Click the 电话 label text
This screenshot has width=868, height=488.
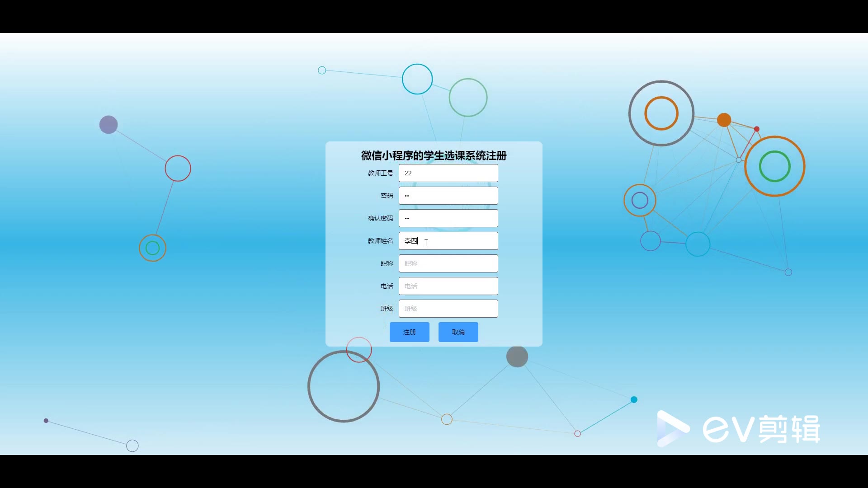[x=387, y=286]
